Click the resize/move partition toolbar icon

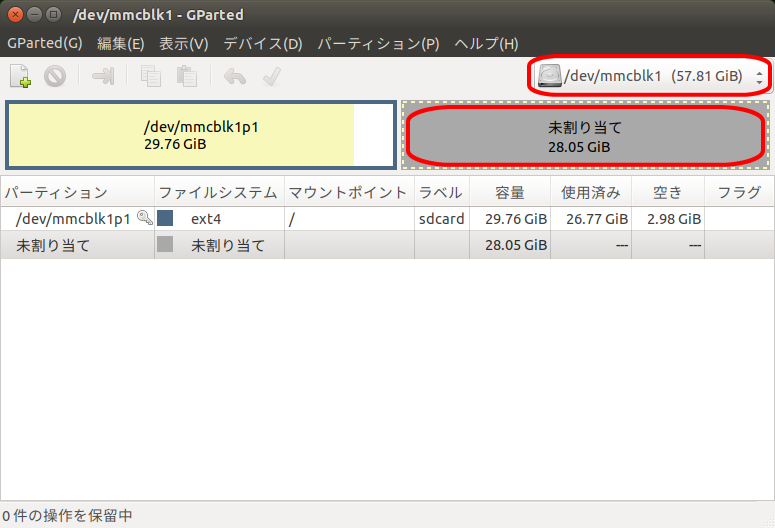coord(103,77)
